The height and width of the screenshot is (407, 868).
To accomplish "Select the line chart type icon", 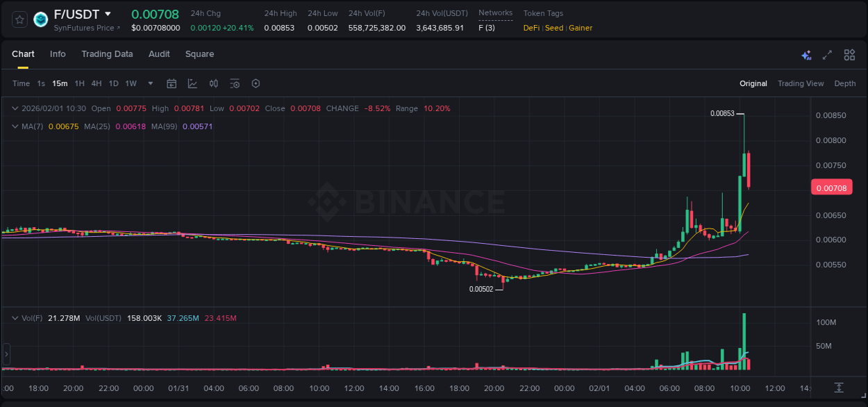I will tap(192, 83).
